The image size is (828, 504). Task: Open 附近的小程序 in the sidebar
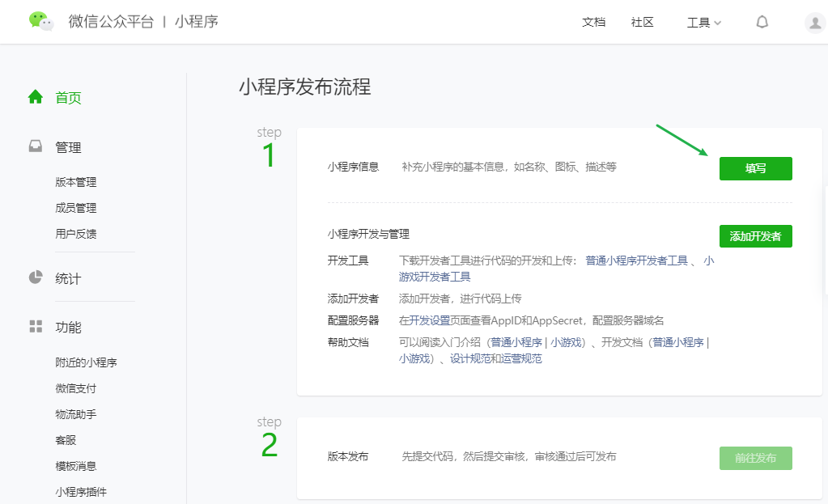pyautogui.click(x=86, y=362)
